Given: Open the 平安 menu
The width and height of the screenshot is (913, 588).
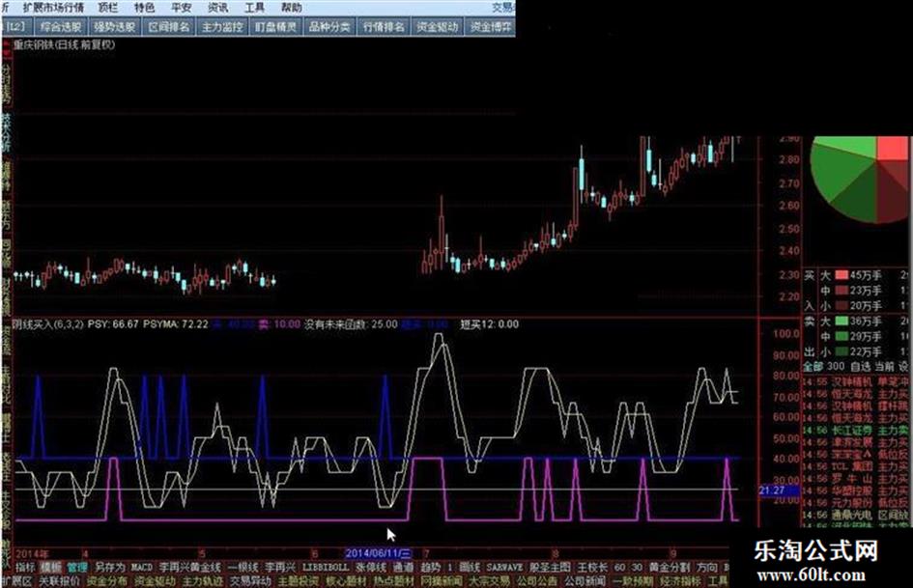Looking at the screenshot, I should pyautogui.click(x=181, y=8).
